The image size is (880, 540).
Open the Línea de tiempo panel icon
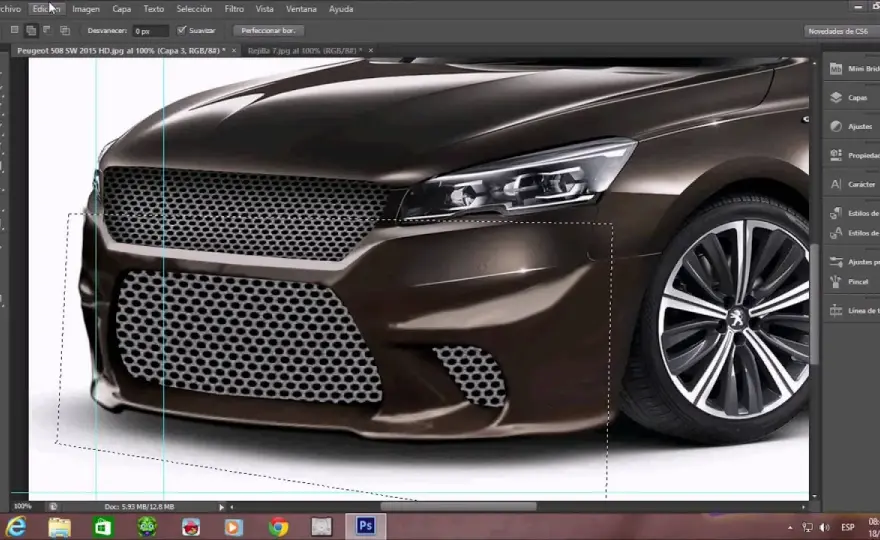point(836,310)
